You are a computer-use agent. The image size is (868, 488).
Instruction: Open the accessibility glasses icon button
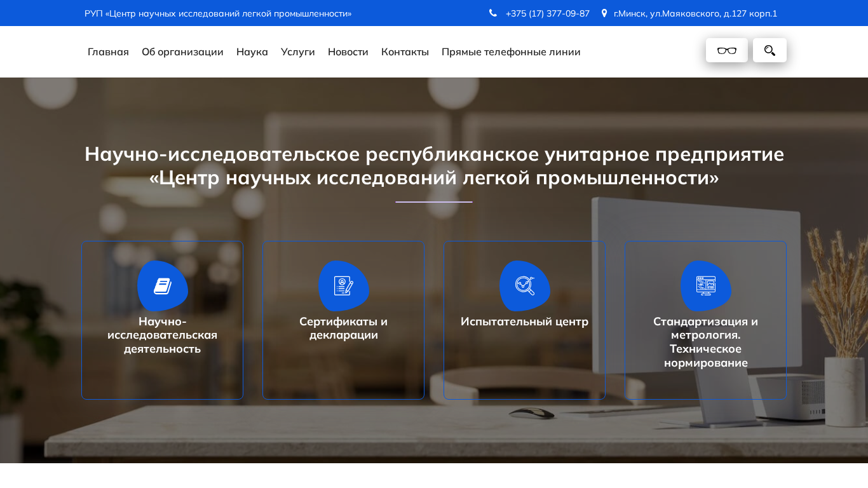[726, 50]
